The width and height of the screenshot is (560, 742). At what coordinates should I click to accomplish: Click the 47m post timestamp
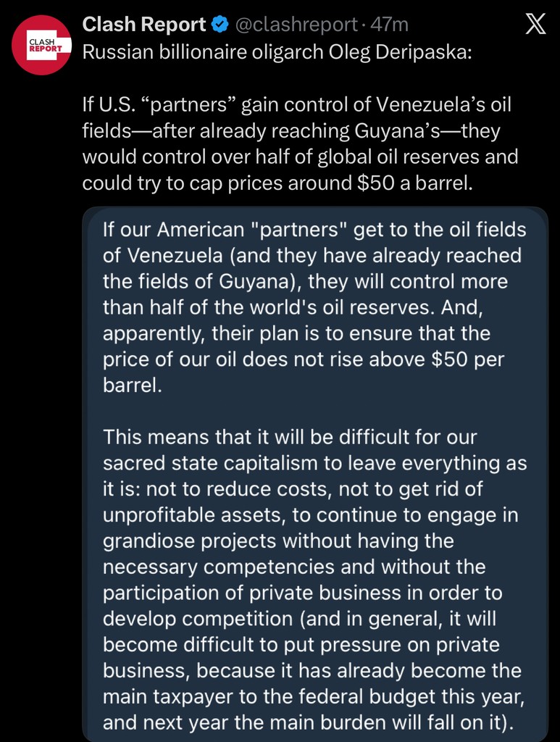(389, 25)
